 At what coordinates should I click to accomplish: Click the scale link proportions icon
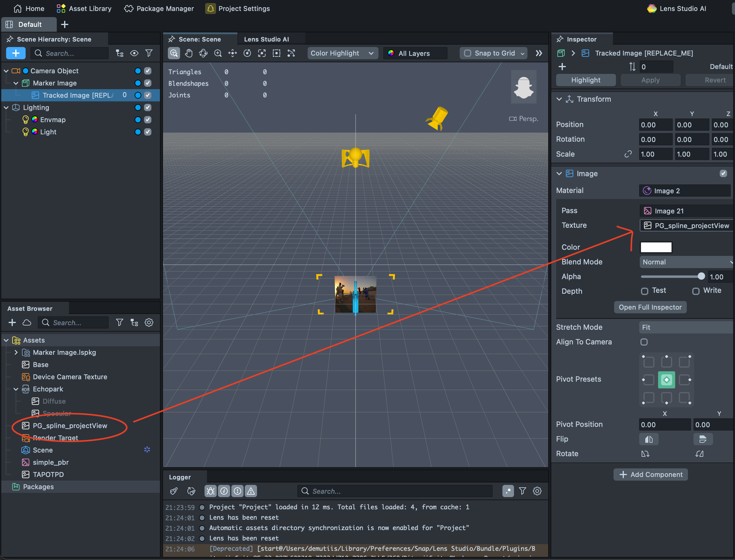pos(628,154)
